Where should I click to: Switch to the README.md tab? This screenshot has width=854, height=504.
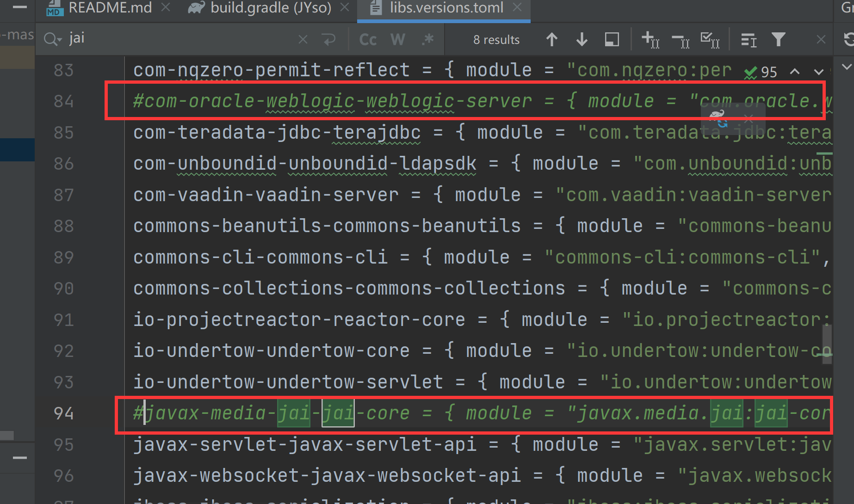click(99, 8)
